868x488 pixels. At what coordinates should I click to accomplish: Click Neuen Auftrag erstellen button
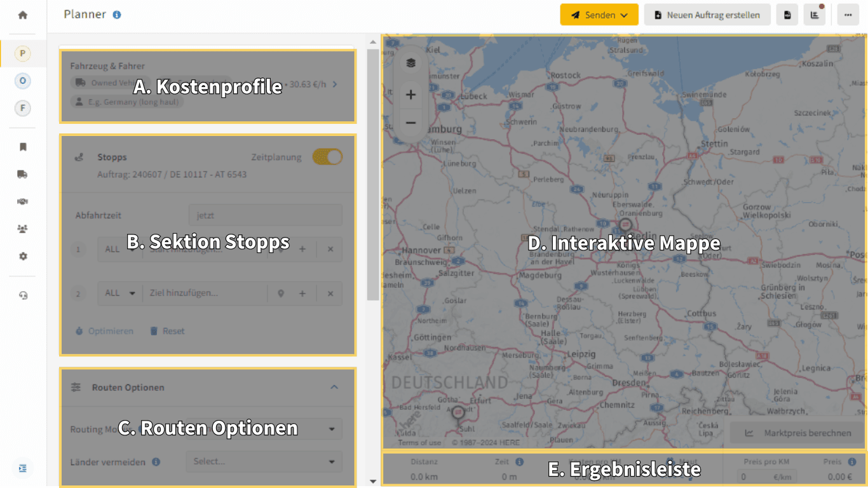click(707, 15)
